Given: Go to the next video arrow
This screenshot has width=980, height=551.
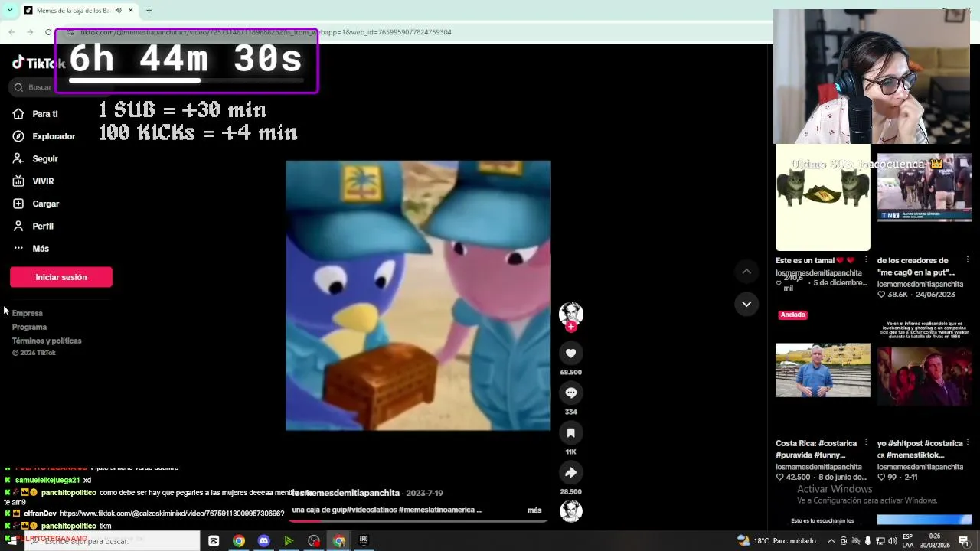Looking at the screenshot, I should coord(746,304).
